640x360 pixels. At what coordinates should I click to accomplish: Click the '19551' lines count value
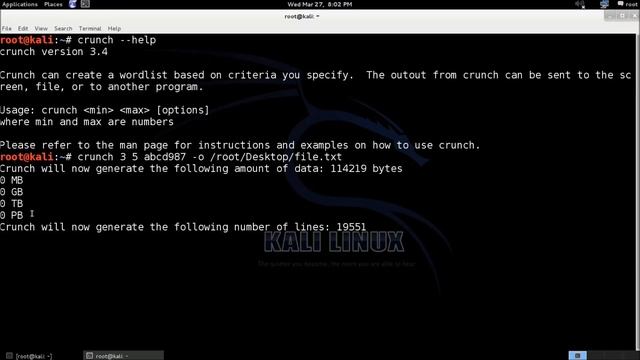tap(351, 227)
